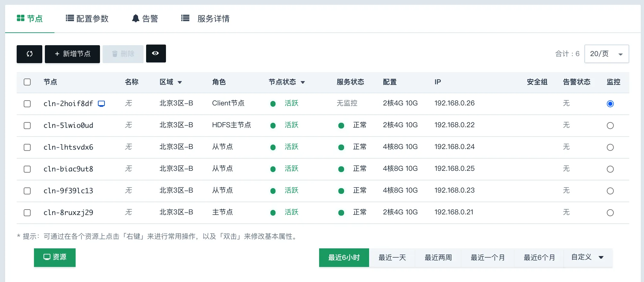Select monitoring radio for cln-biac9ut8

click(610, 169)
